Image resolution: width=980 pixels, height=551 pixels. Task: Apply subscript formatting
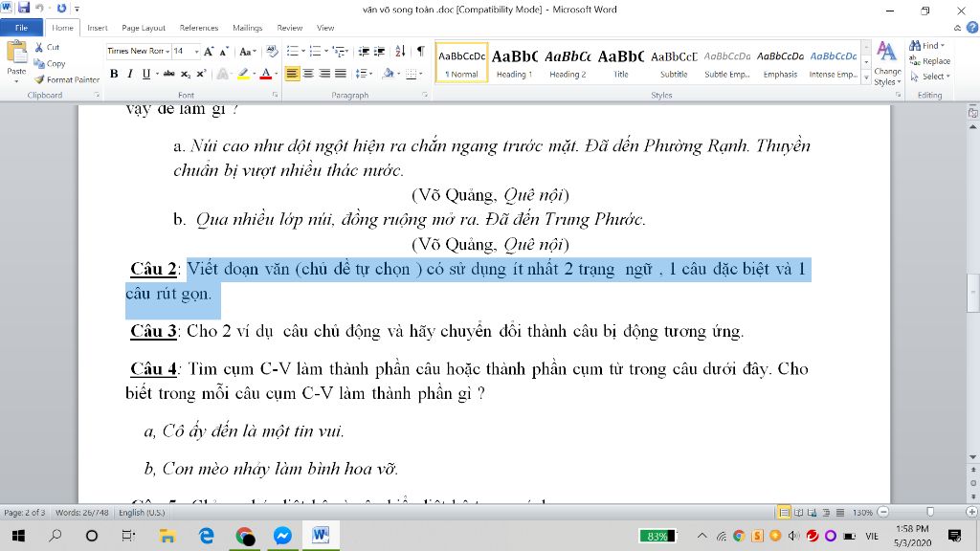tap(186, 74)
